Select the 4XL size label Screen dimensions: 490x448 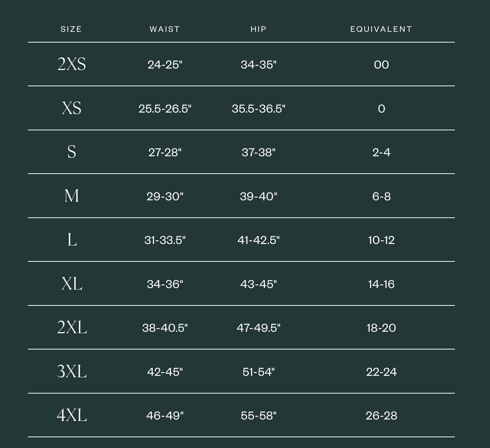72,415
